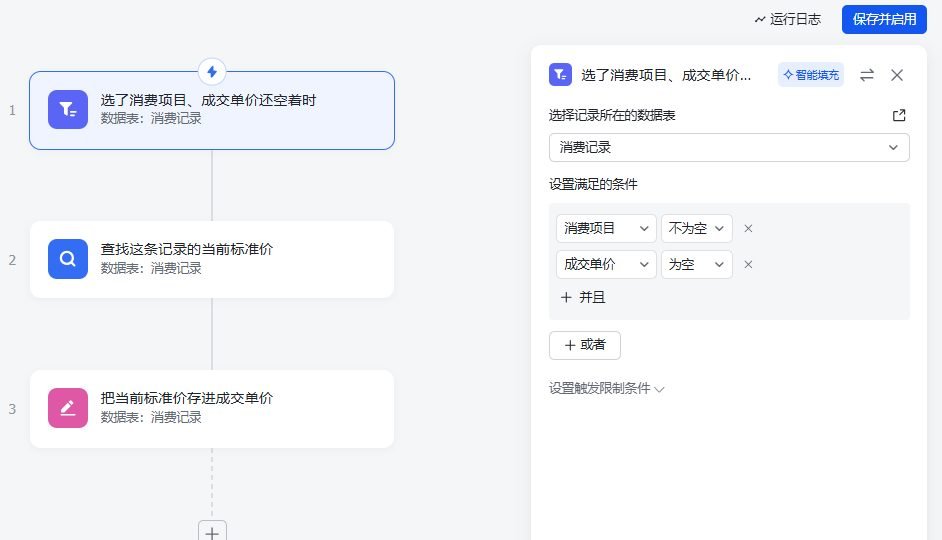Add an 或者 (or) condition group
This screenshot has height=540, width=942.
585,345
